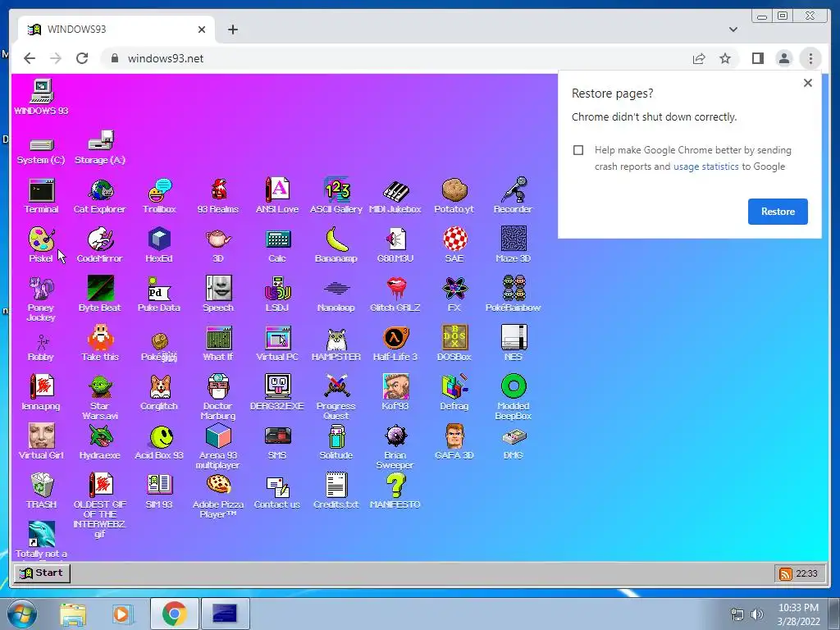Image resolution: width=840 pixels, height=630 pixels.
Task: Open the HAMPSTER icon
Action: [x=336, y=344]
